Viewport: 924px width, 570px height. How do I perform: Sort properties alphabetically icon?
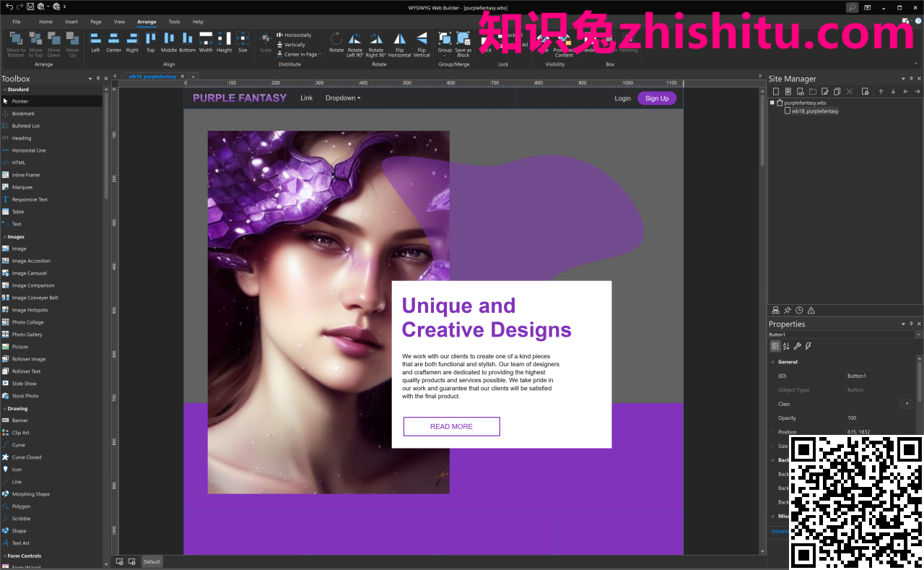[x=786, y=346]
